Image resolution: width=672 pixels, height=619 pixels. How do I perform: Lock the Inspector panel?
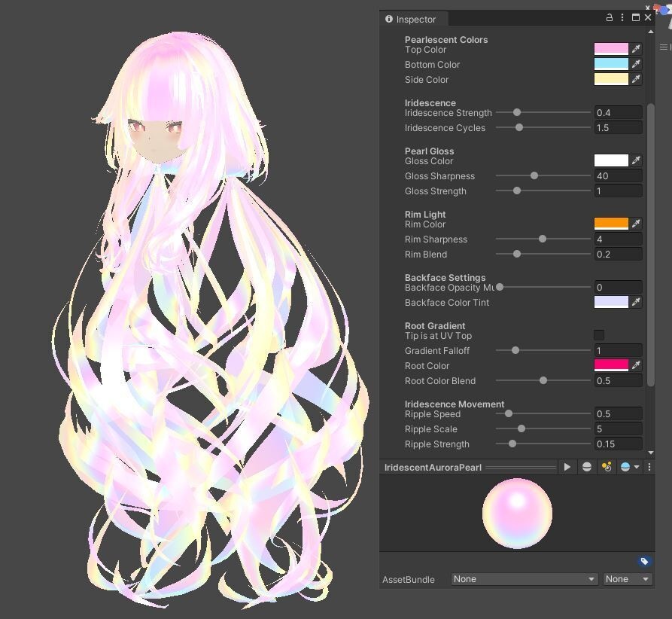pyautogui.click(x=609, y=17)
